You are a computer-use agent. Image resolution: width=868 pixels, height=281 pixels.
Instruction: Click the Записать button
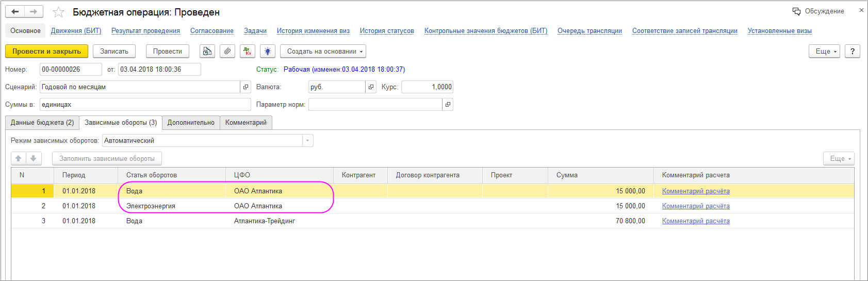(114, 52)
